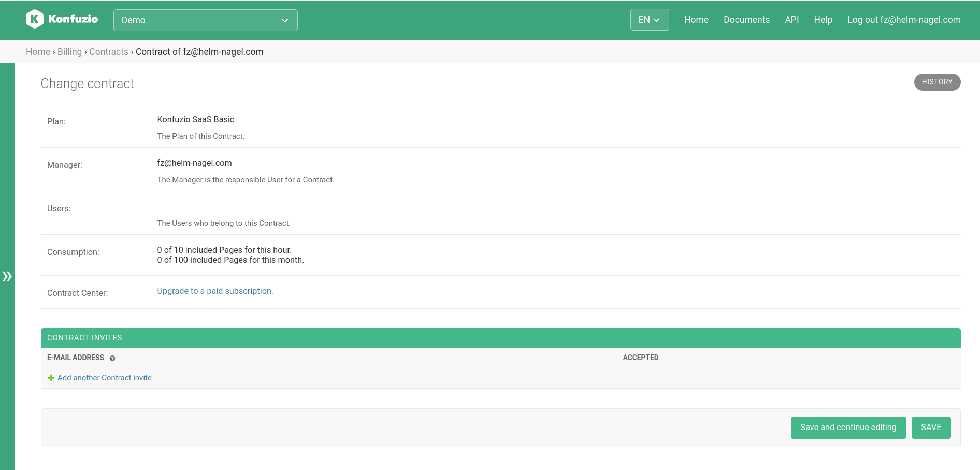Image resolution: width=980 pixels, height=470 pixels.
Task: Click the SAVE button
Action: click(x=931, y=428)
